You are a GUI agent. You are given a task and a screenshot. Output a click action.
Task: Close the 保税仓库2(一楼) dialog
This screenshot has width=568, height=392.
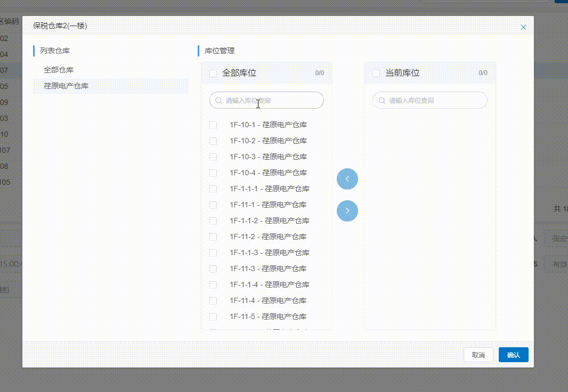tap(523, 27)
